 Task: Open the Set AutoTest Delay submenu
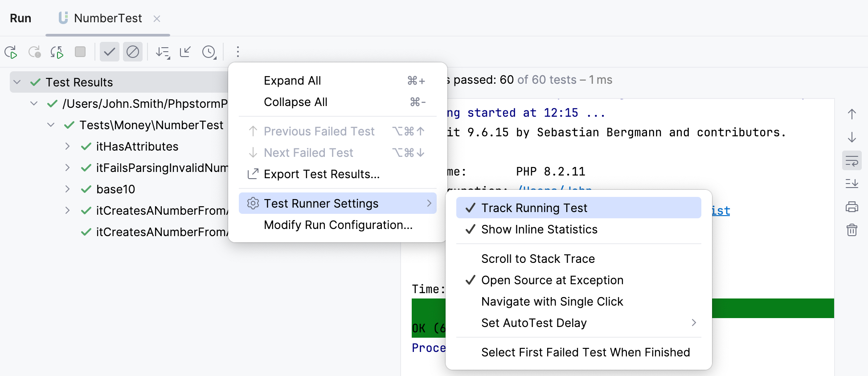click(x=534, y=323)
